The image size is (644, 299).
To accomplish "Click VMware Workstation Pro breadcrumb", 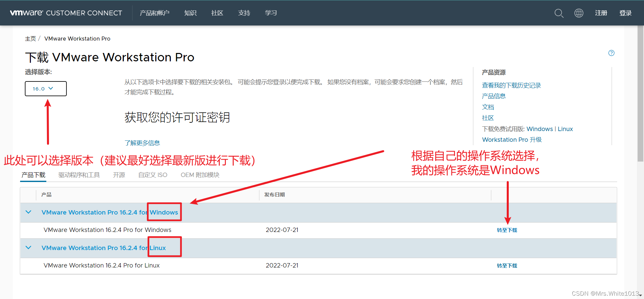I will (77, 39).
